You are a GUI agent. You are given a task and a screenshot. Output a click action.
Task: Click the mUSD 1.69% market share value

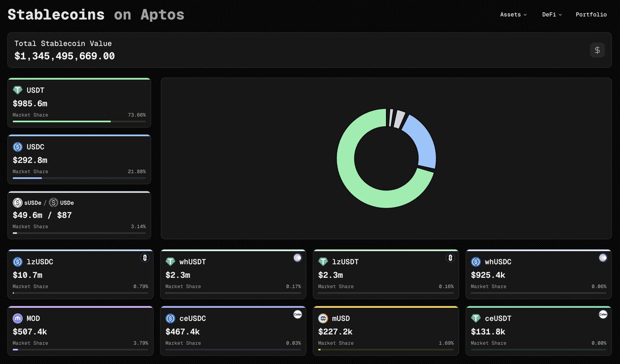(x=446, y=343)
